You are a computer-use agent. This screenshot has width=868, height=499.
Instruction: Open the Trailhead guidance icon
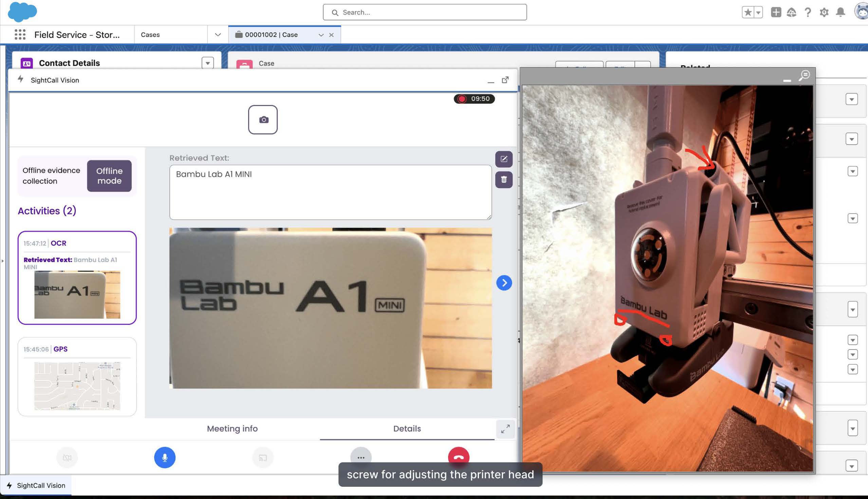[x=791, y=12]
